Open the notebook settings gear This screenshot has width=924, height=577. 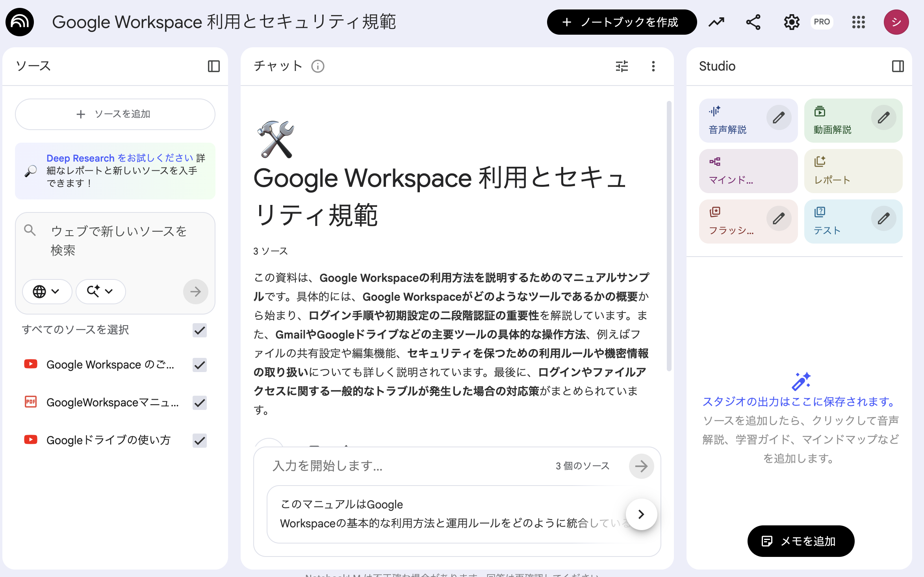791,22
